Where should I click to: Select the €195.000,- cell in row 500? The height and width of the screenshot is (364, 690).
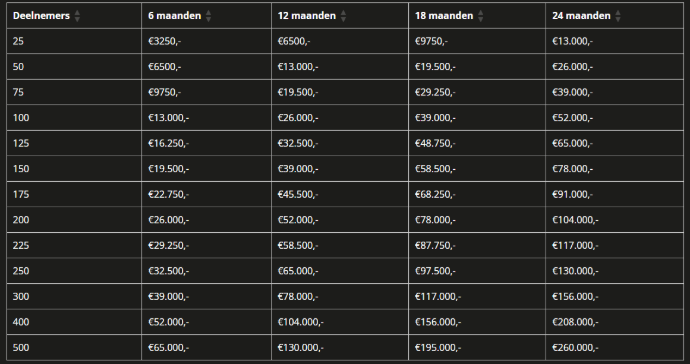(x=477, y=348)
